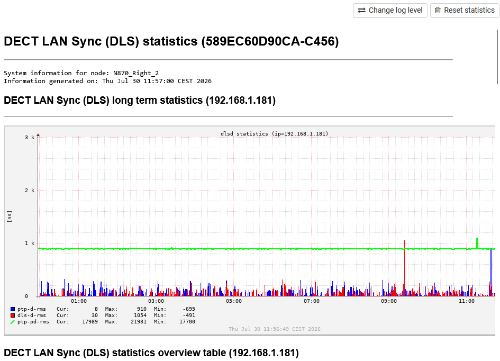Click the '2 k' y-axis label

click(29, 190)
